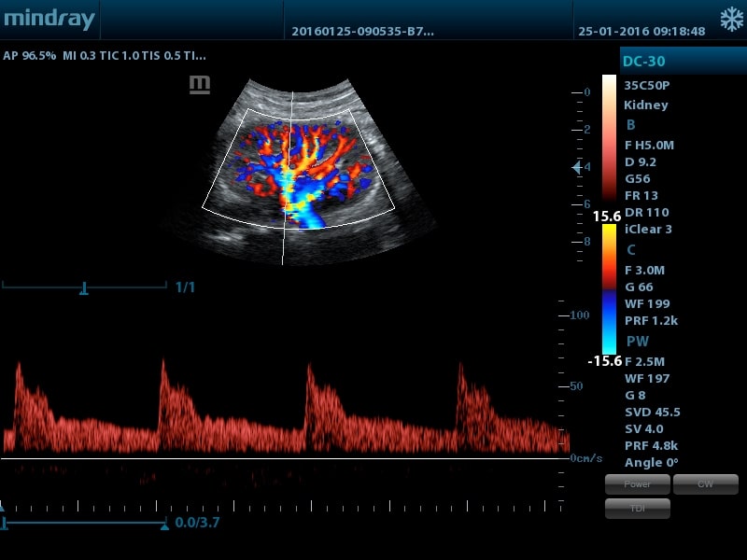The height and width of the screenshot is (560, 747).
Task: Select the B mode parameter section
Action: (x=631, y=125)
